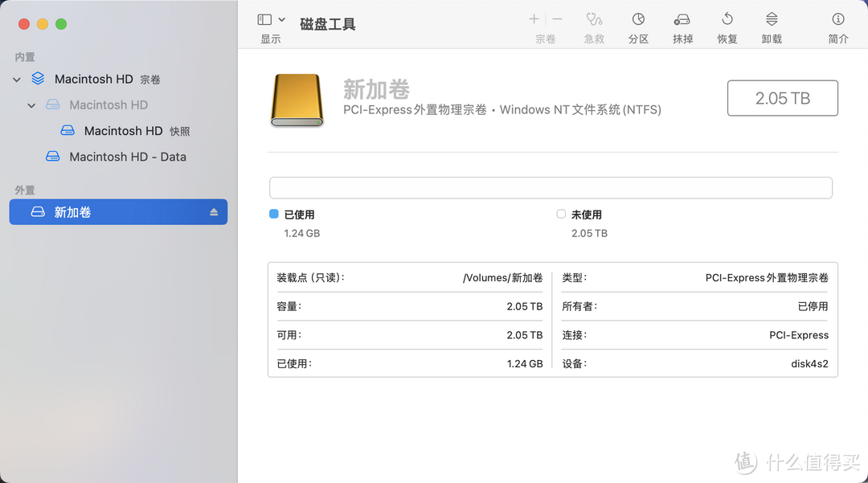The image size is (868, 483).
Task: Click the /Volumes/新加卷 mount point value
Action: click(x=502, y=278)
